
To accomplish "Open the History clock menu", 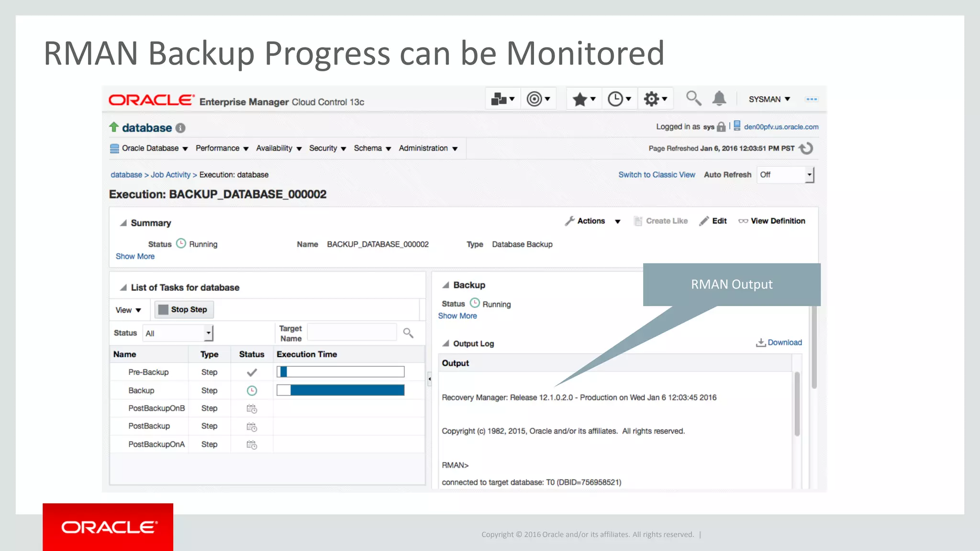I will [x=619, y=99].
